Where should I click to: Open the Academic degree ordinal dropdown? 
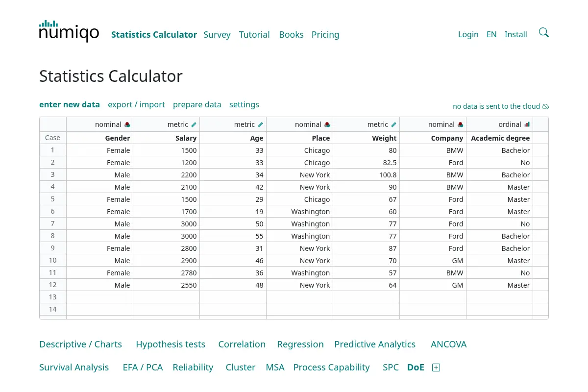click(x=500, y=124)
